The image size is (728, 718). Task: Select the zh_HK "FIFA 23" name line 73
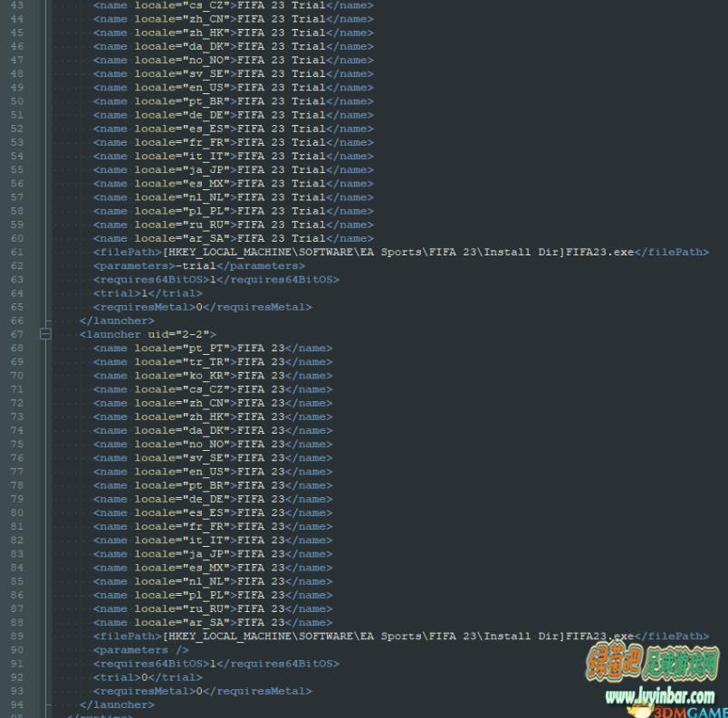coord(213,416)
